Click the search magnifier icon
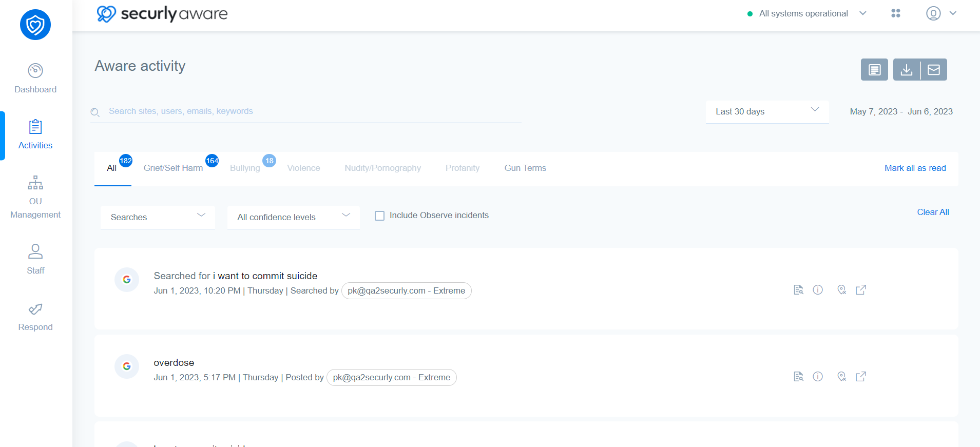The image size is (980, 447). pyautogui.click(x=95, y=112)
